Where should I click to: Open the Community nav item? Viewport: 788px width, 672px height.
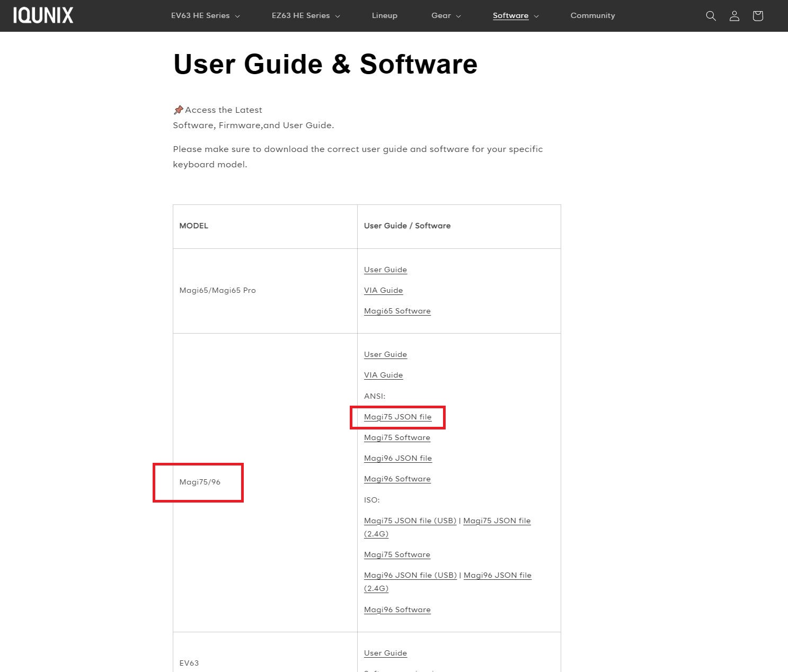(x=592, y=16)
